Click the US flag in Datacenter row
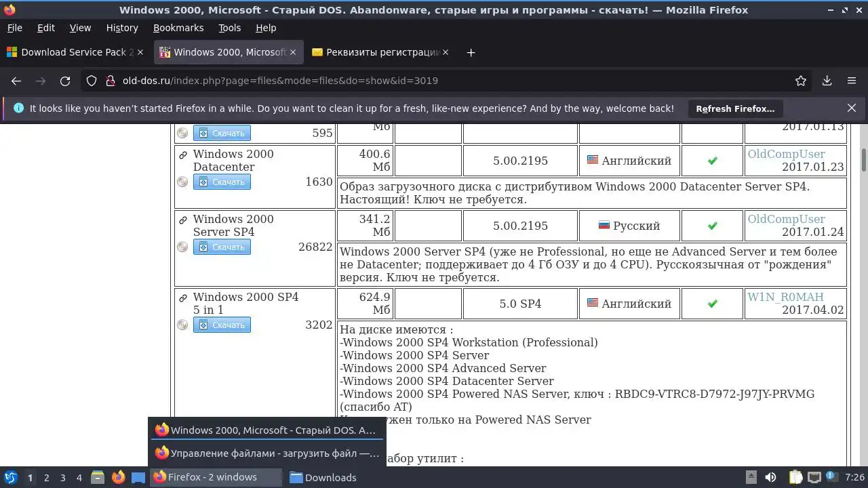 click(593, 160)
